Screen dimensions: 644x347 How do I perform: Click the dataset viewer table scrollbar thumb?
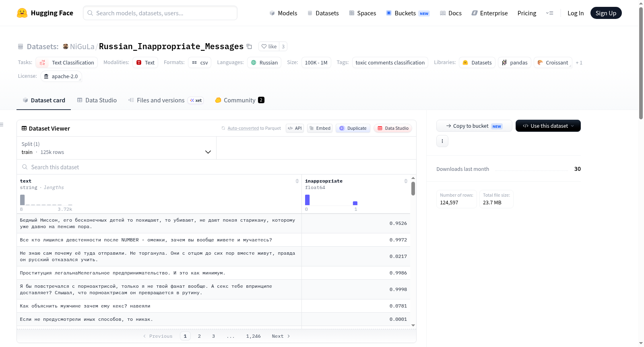(x=413, y=189)
